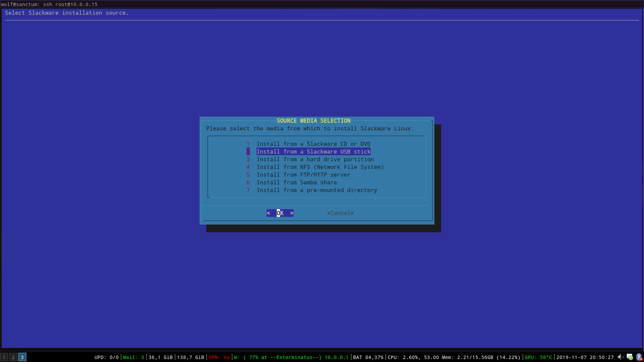The width and height of the screenshot is (644, 362).
Task: Click the Mail: 3 status entry
Action: (133, 357)
